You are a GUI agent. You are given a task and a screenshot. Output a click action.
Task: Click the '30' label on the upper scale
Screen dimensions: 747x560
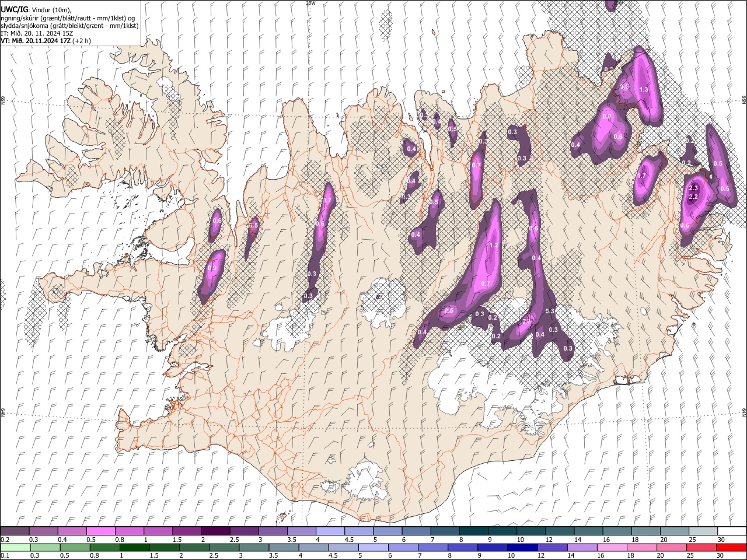click(721, 540)
